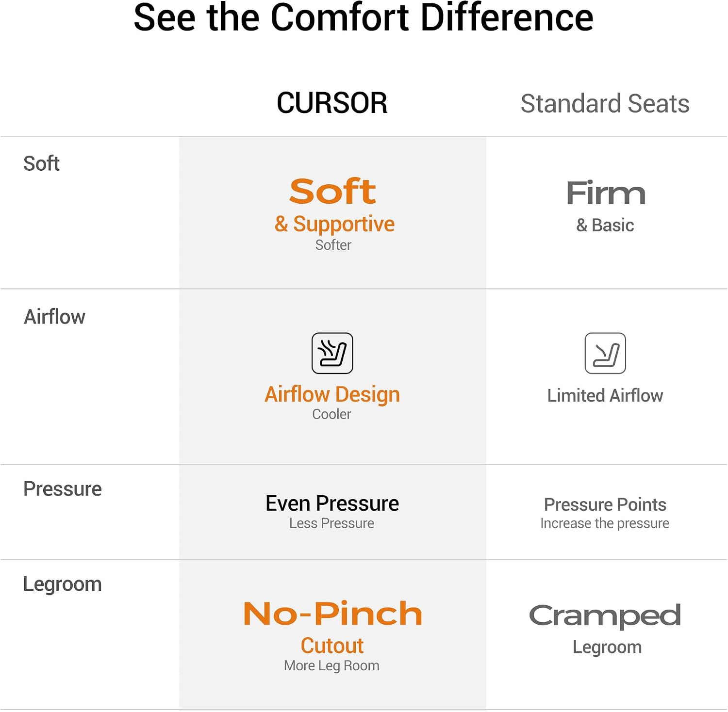Click the '& Supportive' orange text
728x712 pixels.
point(334,225)
